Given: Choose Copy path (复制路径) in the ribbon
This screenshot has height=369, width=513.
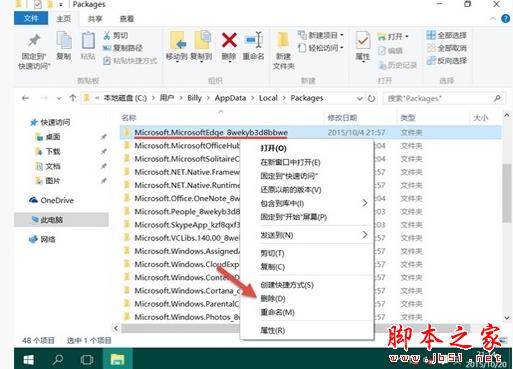Looking at the screenshot, I should pyautogui.click(x=123, y=48).
